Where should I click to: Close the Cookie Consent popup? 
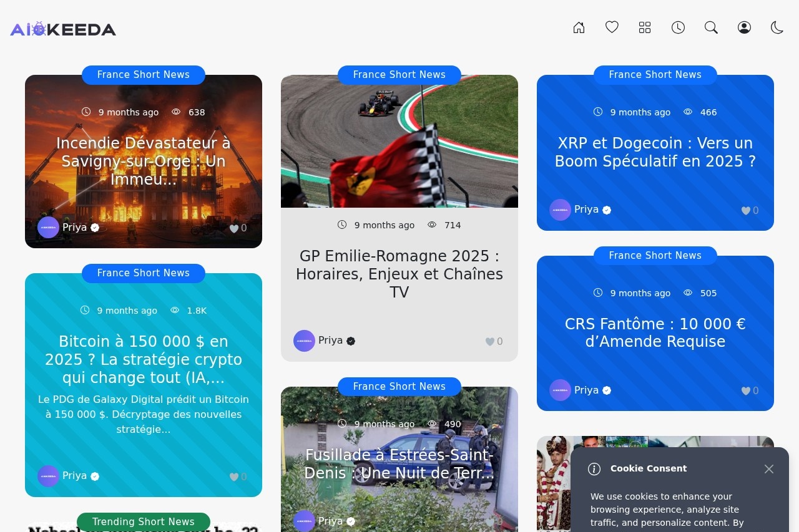point(769,469)
